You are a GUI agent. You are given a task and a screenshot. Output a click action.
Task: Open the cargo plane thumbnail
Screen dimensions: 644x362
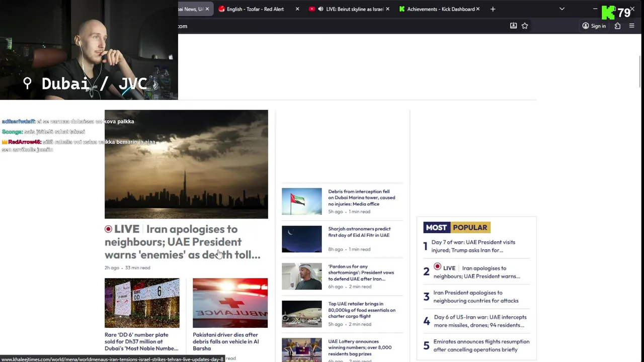point(301,314)
